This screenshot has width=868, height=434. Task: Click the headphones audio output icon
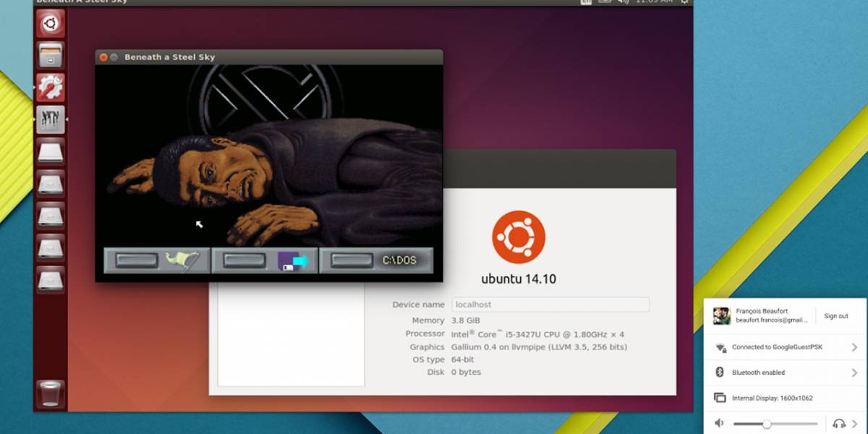pos(839,423)
